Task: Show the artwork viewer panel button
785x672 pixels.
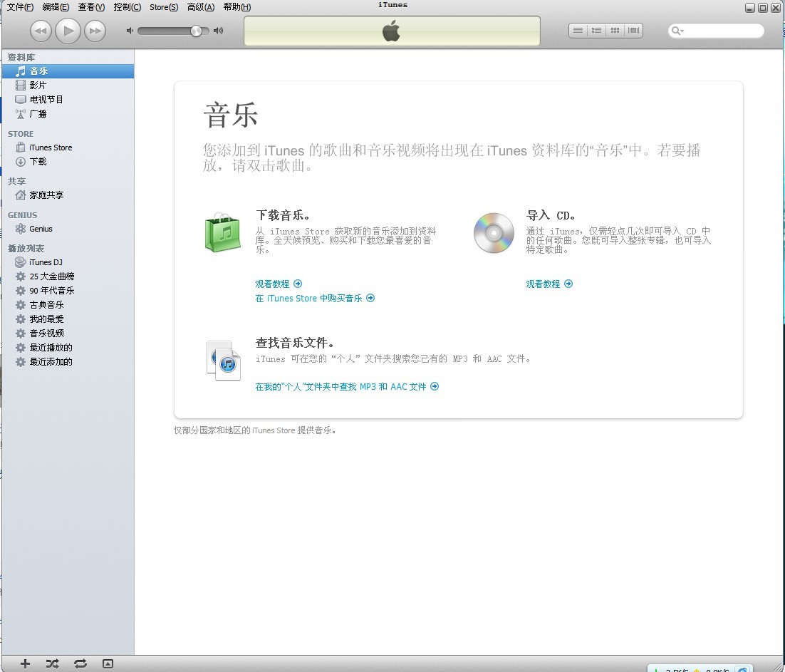Action: (x=108, y=664)
